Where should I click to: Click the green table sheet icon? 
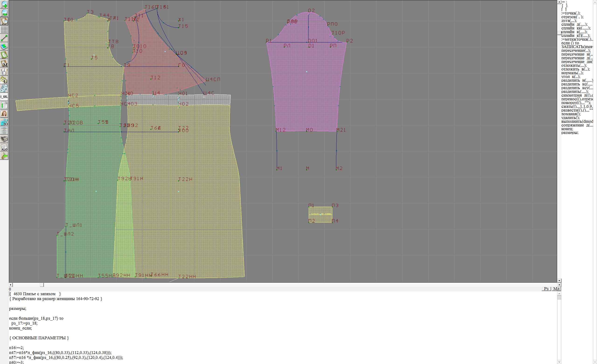[4, 105]
